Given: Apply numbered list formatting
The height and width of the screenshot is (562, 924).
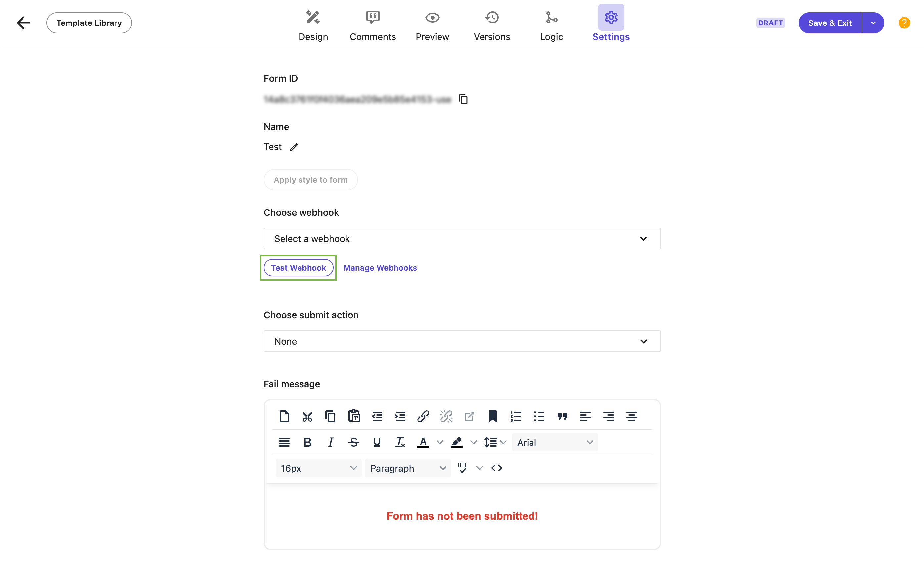Looking at the screenshot, I should coord(516,416).
